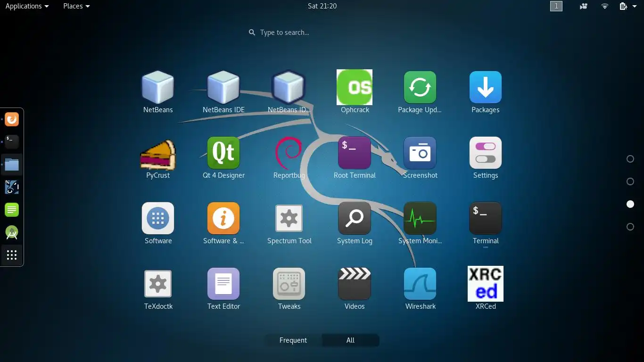Focus the "Type to search..." field
The image size is (644, 362).
click(322, 33)
